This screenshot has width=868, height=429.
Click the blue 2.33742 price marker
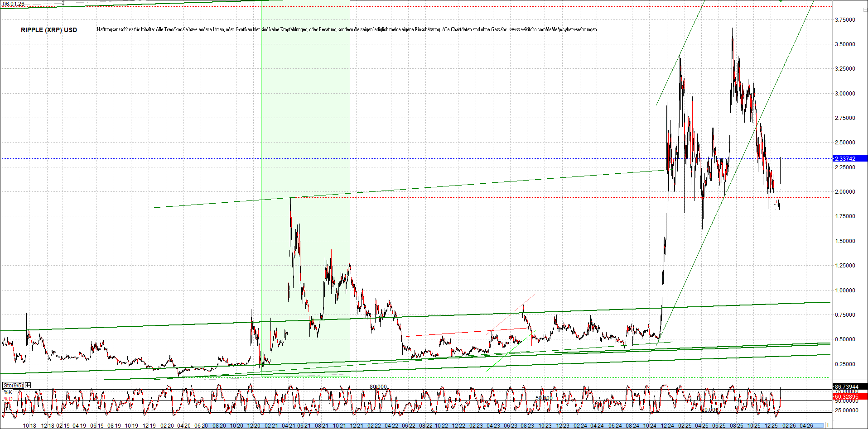pos(850,158)
